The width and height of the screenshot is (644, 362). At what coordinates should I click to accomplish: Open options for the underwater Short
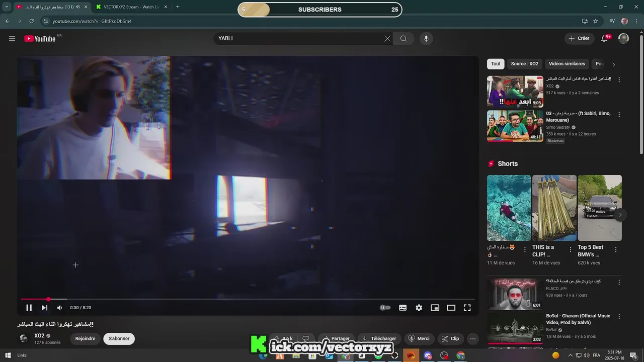pos(525,250)
